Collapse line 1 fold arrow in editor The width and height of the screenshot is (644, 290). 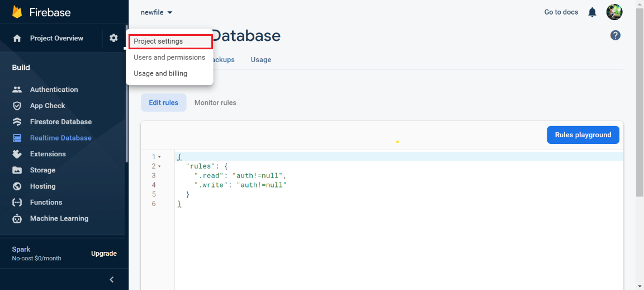click(159, 157)
